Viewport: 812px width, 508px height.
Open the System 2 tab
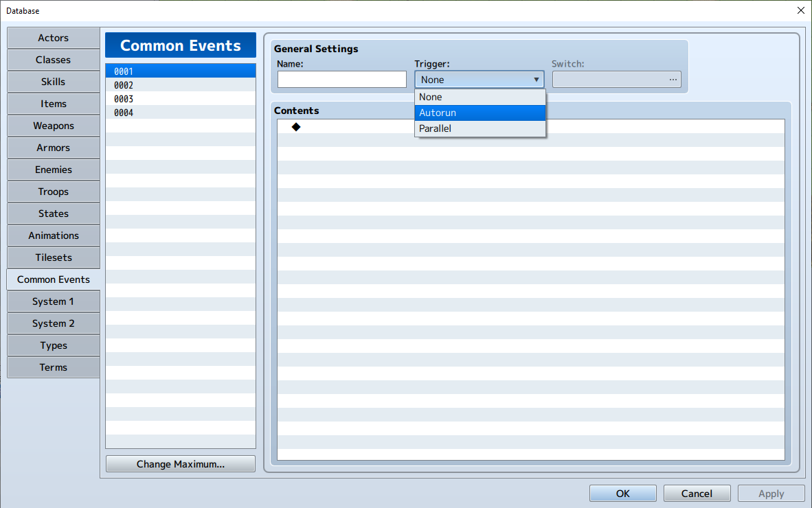point(54,323)
